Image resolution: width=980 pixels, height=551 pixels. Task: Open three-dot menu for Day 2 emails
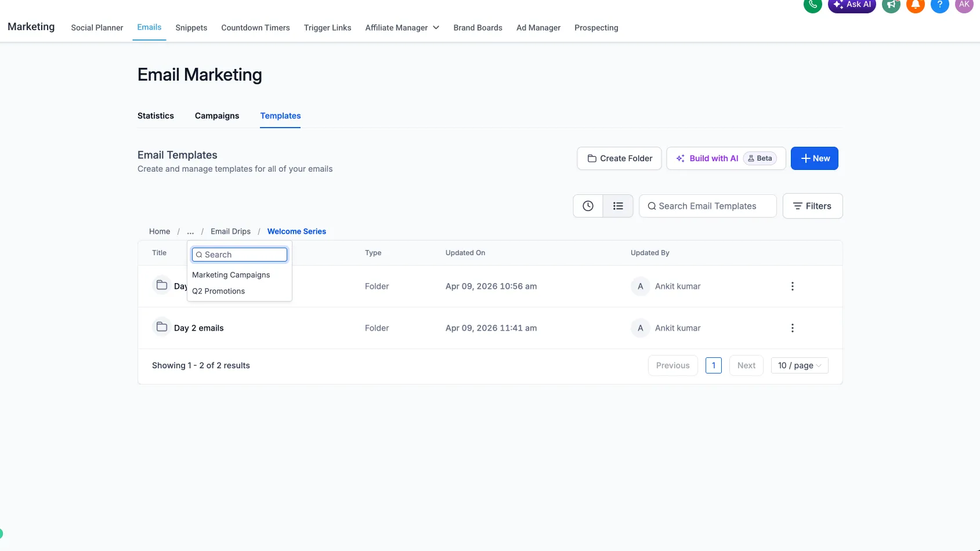coord(792,328)
